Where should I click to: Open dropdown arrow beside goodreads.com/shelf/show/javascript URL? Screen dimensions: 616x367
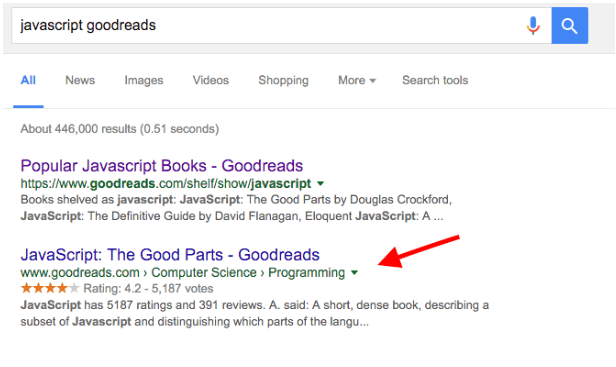321,184
